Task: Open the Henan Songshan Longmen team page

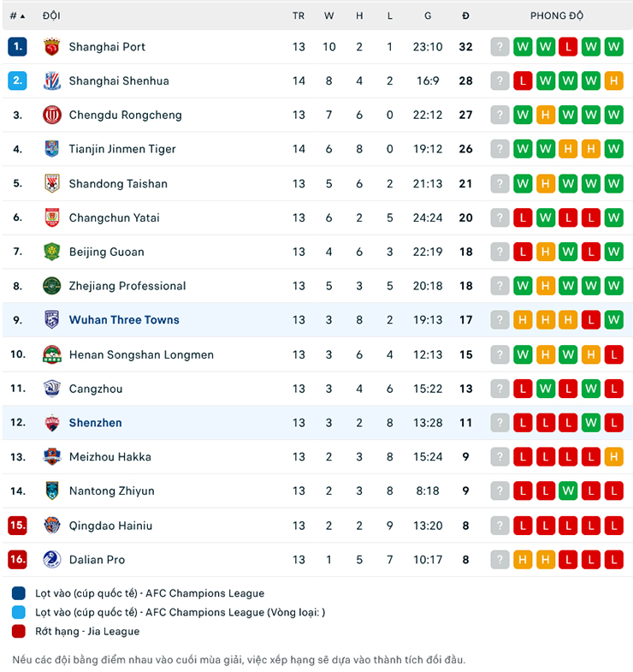Action: (x=141, y=354)
